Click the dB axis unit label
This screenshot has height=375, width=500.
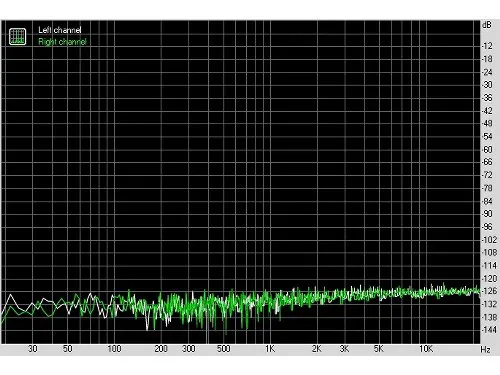tap(487, 25)
